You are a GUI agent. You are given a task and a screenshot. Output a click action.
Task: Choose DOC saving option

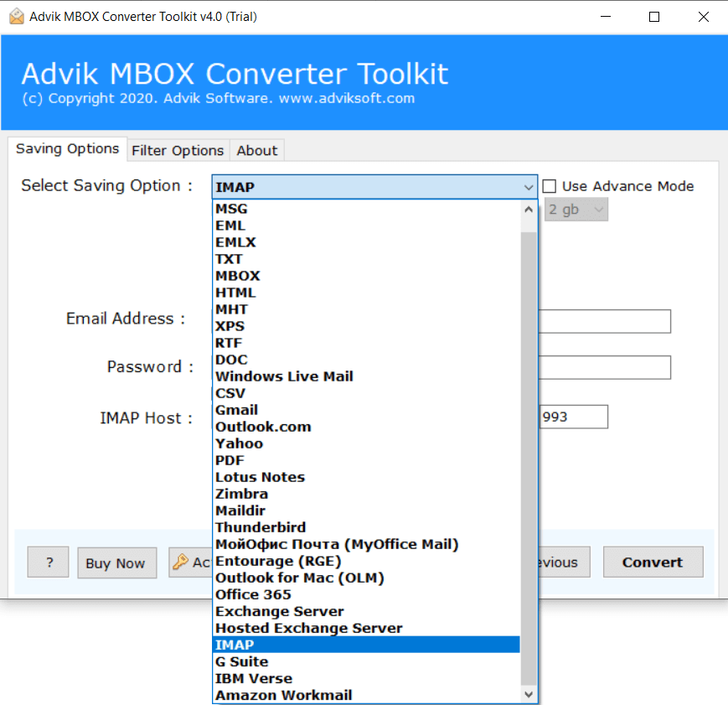click(367, 360)
